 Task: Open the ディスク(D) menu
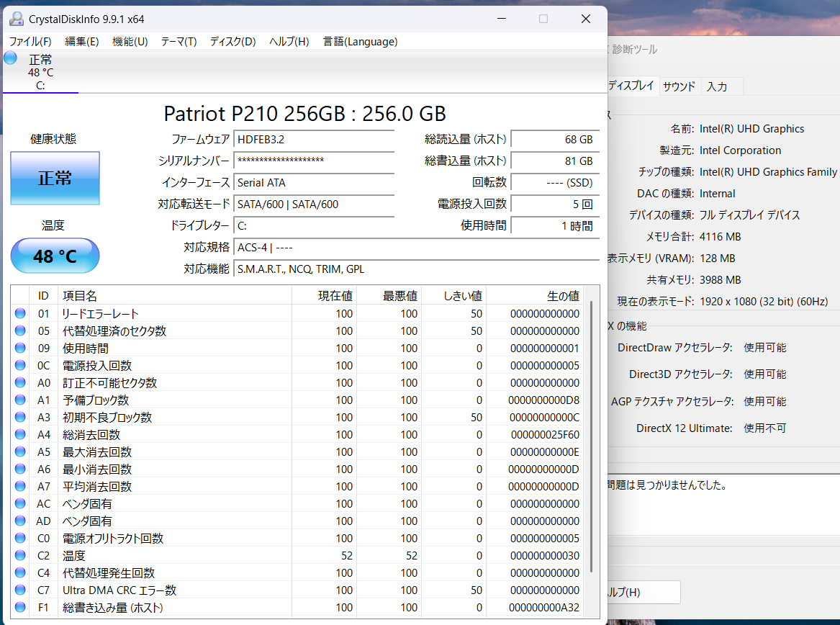[x=233, y=42]
